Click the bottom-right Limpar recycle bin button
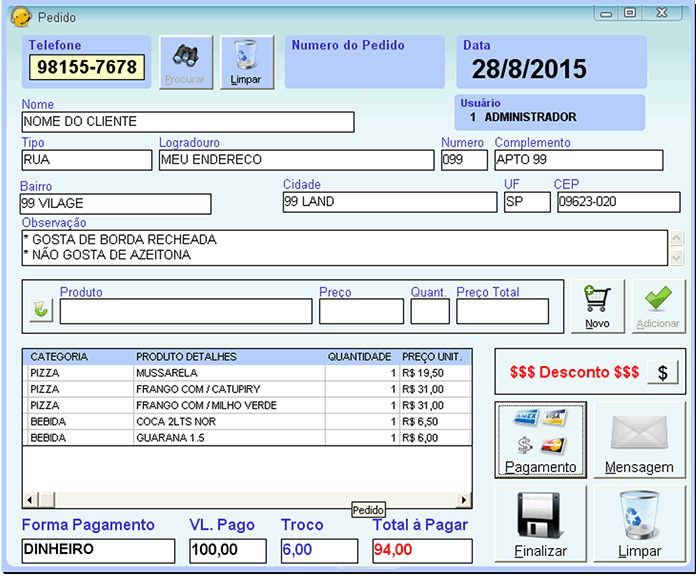Viewport: 700px width, 578px height. (639, 524)
